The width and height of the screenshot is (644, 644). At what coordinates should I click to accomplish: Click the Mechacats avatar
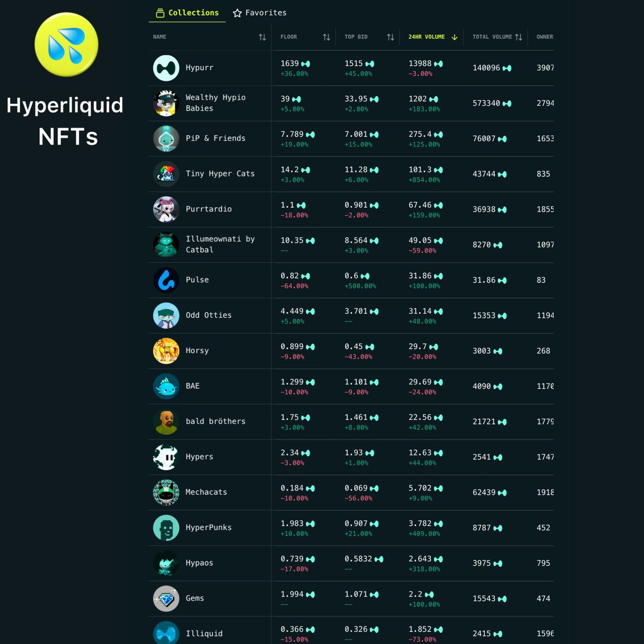(x=166, y=493)
